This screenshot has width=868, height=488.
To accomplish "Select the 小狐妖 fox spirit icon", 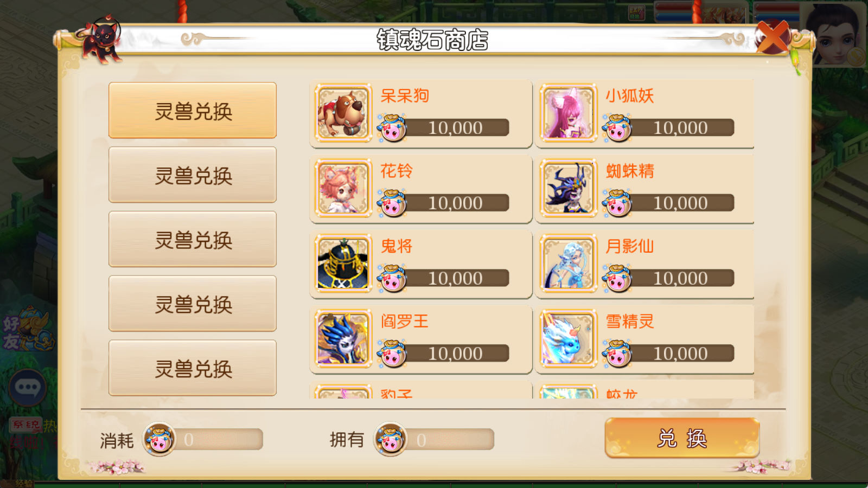I will [568, 113].
